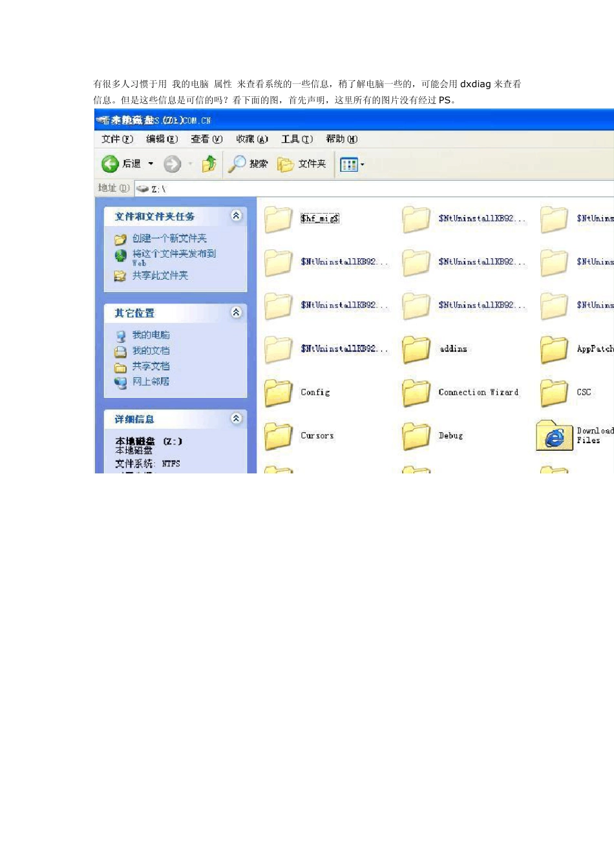Click the address bar showing Z:\
This screenshot has width=614, height=868.
click(x=375, y=189)
